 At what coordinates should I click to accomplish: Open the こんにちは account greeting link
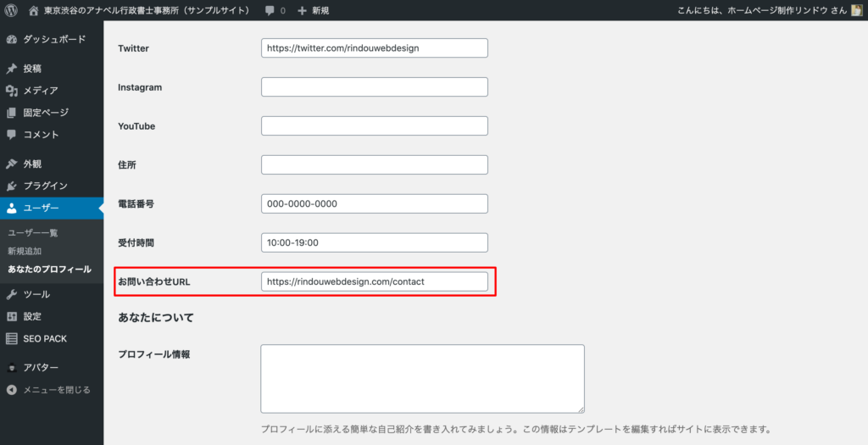click(x=762, y=10)
